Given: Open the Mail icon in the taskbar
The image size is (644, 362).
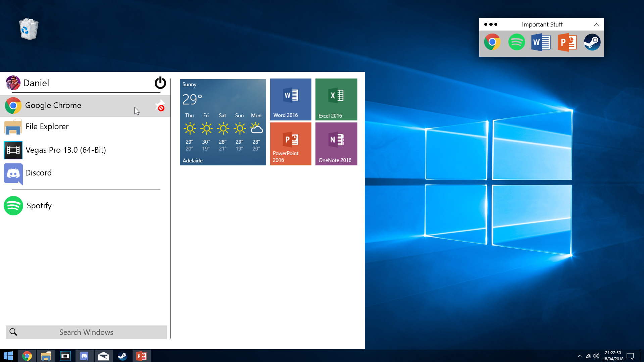Looking at the screenshot, I should coord(103,356).
